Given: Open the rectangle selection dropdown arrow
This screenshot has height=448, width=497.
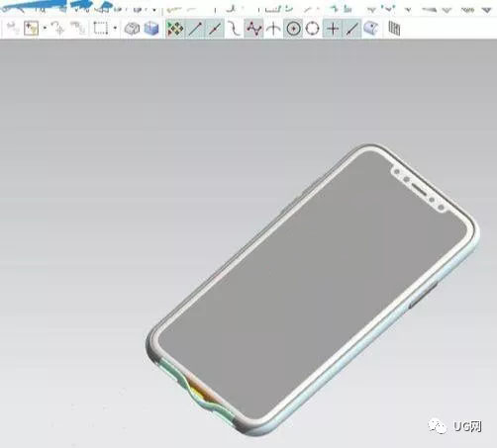Looking at the screenshot, I should [115, 29].
